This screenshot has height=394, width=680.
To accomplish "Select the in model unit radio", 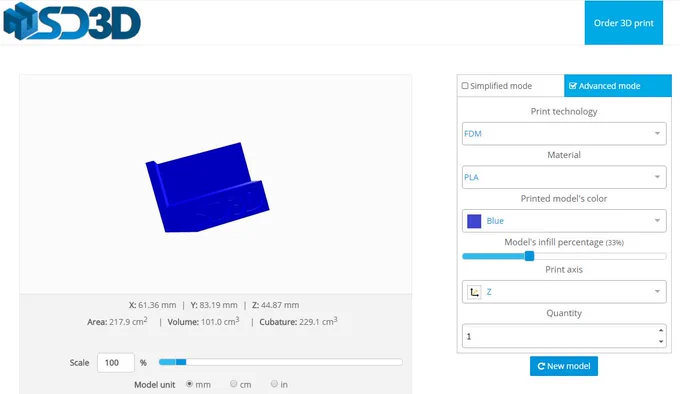I will [x=274, y=384].
